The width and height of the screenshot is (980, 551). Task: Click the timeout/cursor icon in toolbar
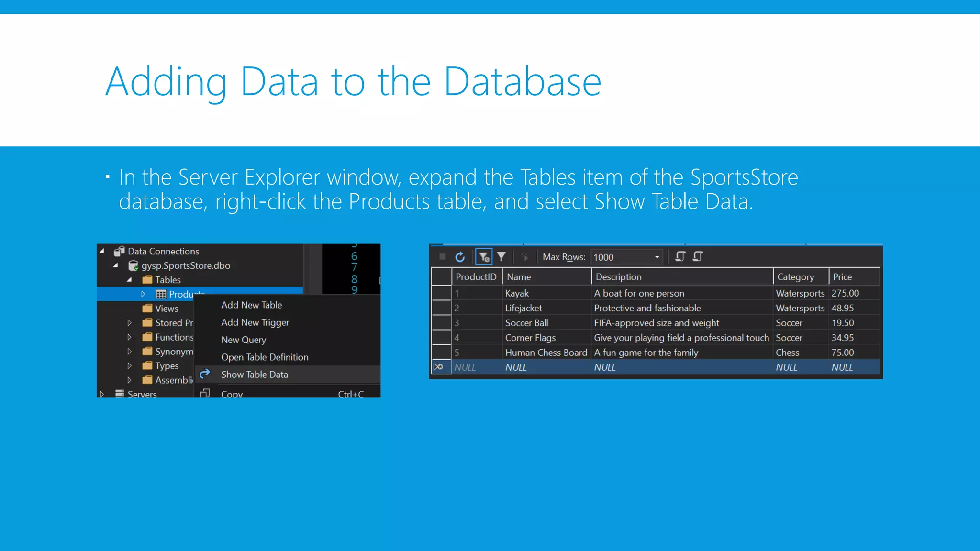coord(525,257)
